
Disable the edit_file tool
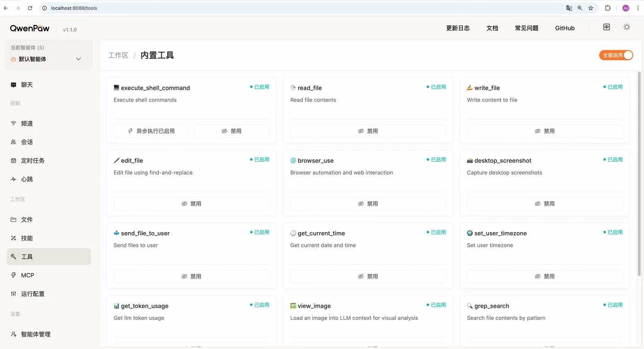click(x=191, y=204)
